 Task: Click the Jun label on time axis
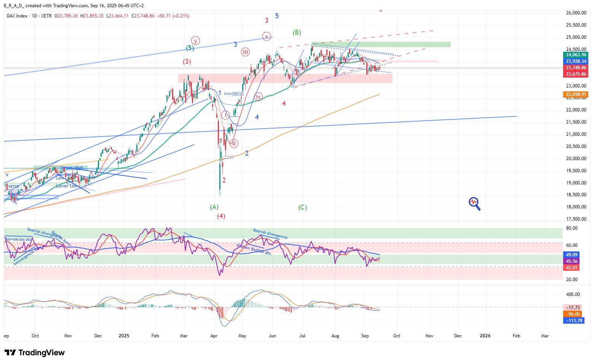click(272, 336)
